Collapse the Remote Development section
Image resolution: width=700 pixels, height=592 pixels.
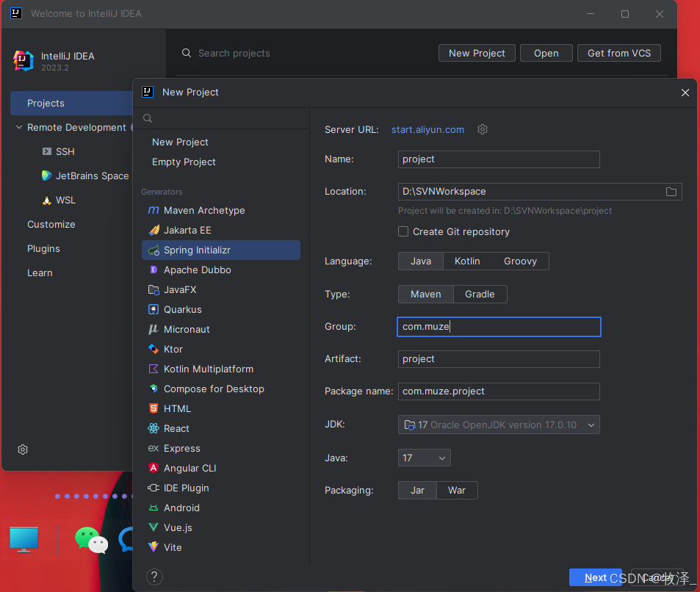click(19, 127)
